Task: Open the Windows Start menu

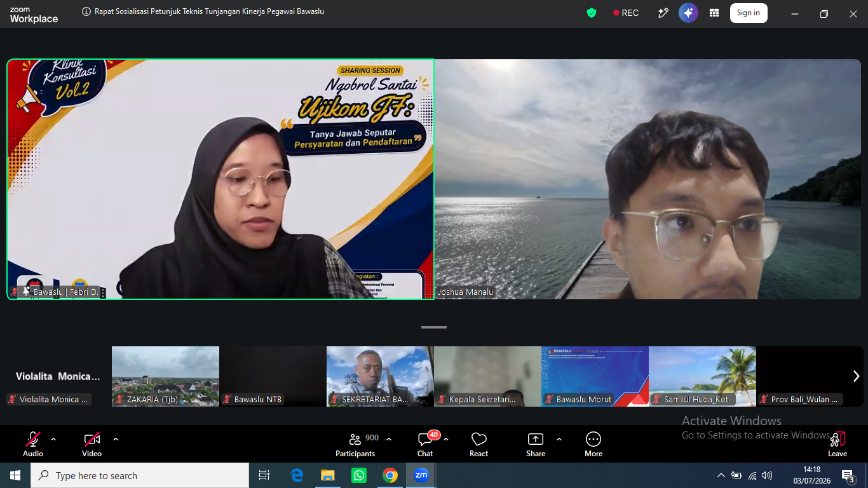Action: click(x=15, y=475)
